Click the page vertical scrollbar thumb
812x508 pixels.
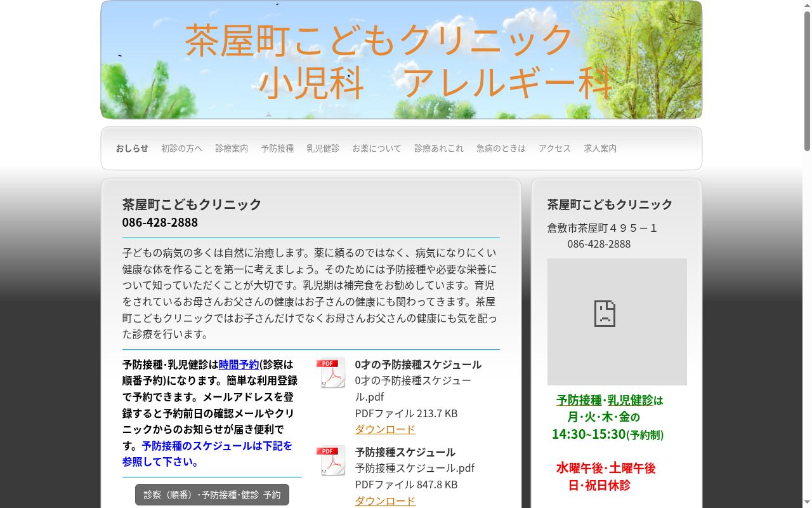[x=807, y=81]
